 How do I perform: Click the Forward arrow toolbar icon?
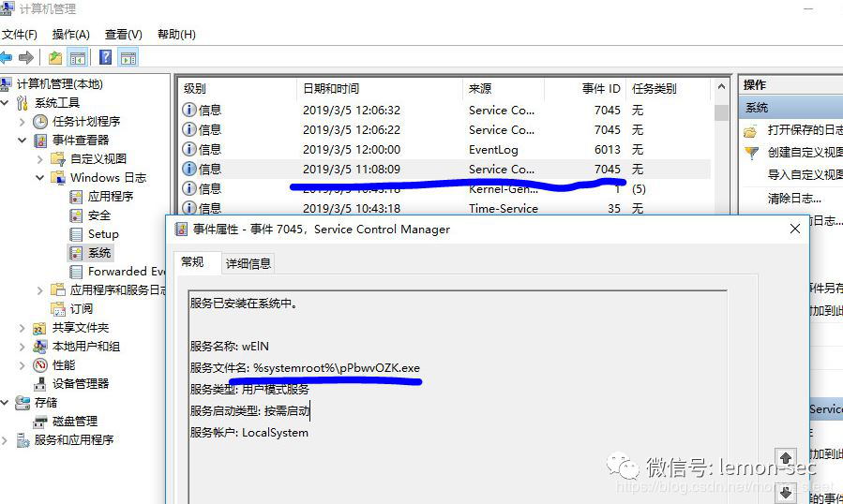coord(26,57)
